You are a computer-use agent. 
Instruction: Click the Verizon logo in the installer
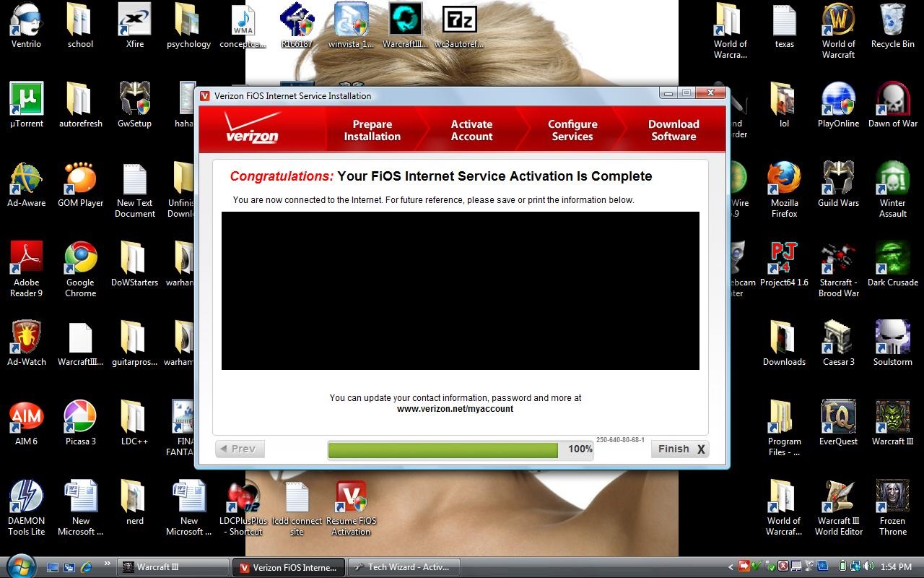(x=252, y=129)
